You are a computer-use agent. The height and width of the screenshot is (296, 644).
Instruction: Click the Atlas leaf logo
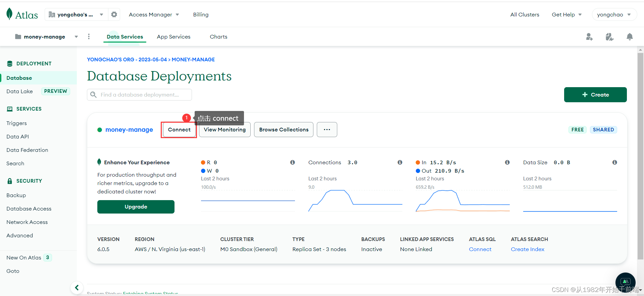tap(9, 14)
